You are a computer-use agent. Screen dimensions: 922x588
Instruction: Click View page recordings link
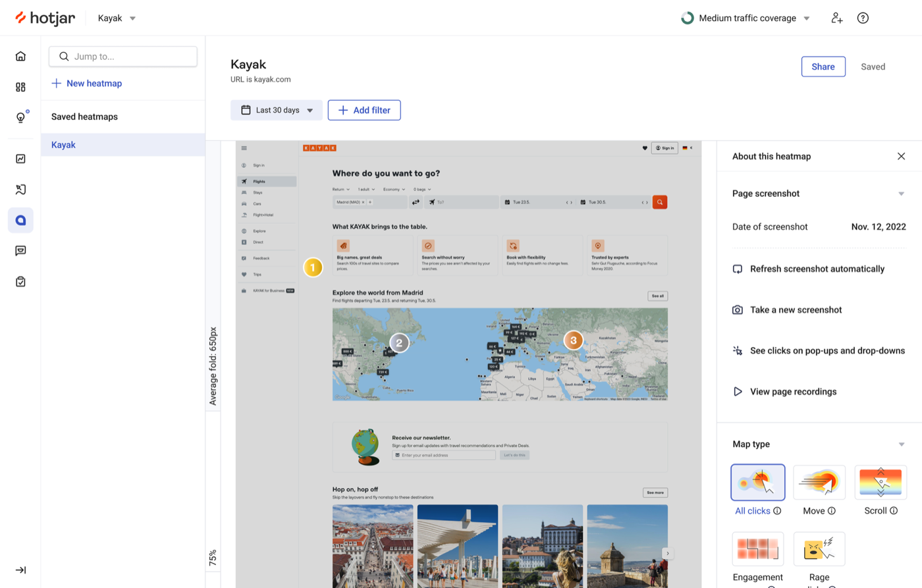pos(793,391)
